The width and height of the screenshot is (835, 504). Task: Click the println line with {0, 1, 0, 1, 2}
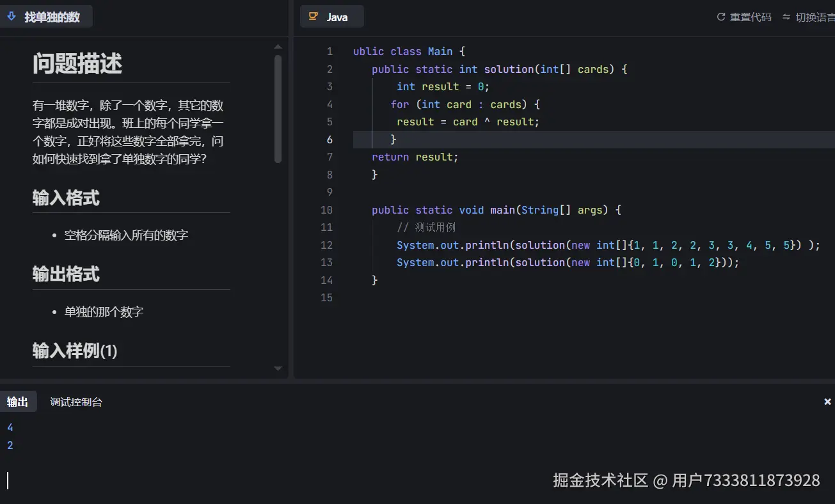[x=568, y=262]
